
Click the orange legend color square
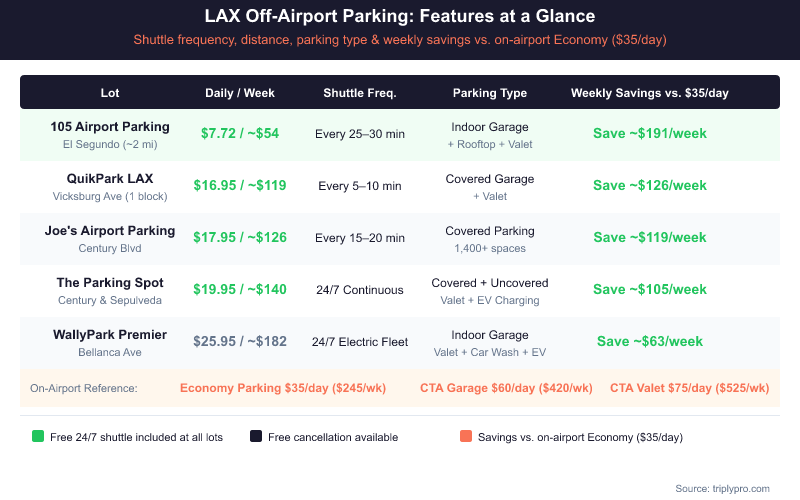coord(466,437)
